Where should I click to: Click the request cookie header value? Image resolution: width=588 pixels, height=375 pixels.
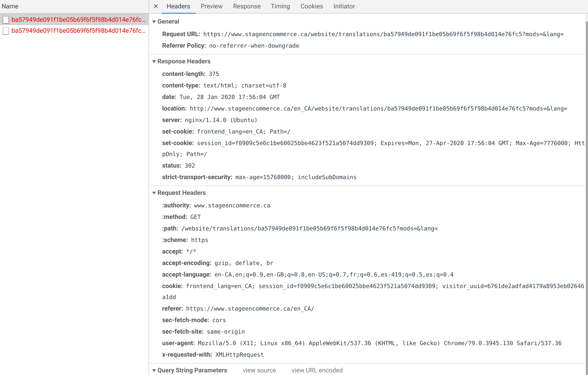[x=373, y=291]
